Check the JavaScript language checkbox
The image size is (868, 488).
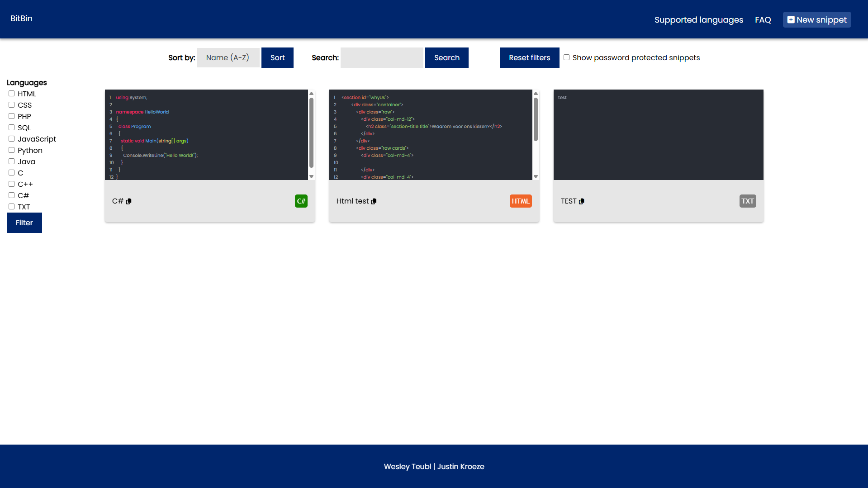click(11, 138)
